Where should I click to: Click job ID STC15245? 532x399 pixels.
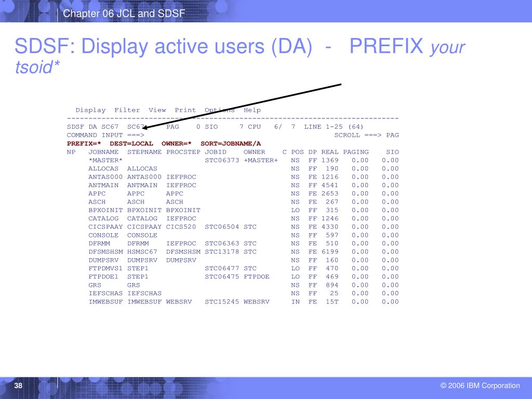tap(222, 302)
